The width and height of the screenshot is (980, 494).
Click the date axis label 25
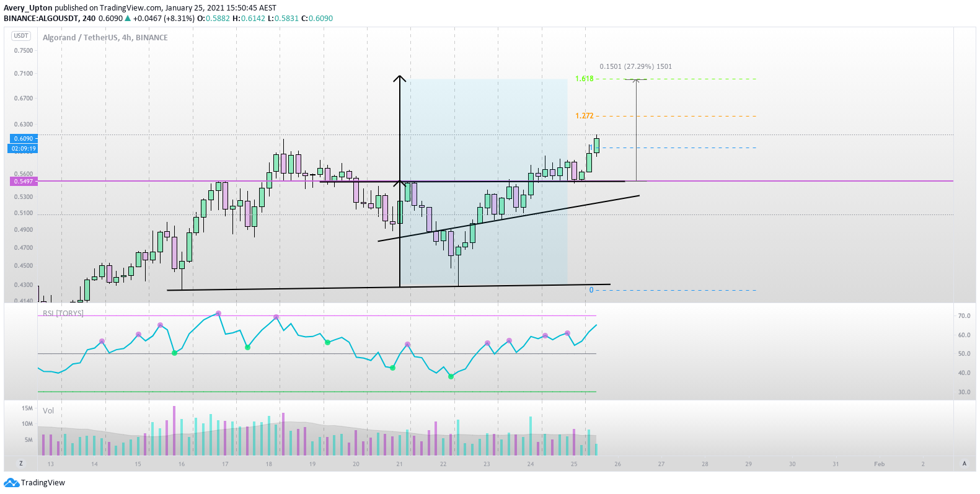click(x=574, y=464)
